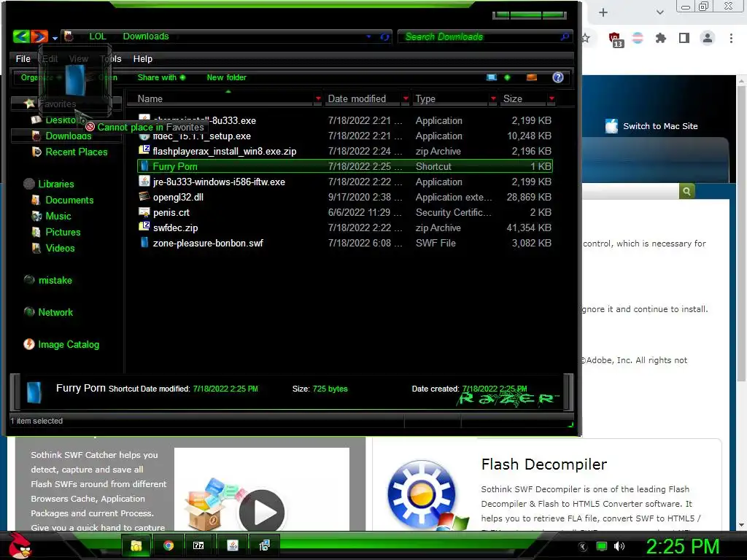Open Chrome profile avatar icon
Viewport: 747px width, 560px height.
pos(708,38)
